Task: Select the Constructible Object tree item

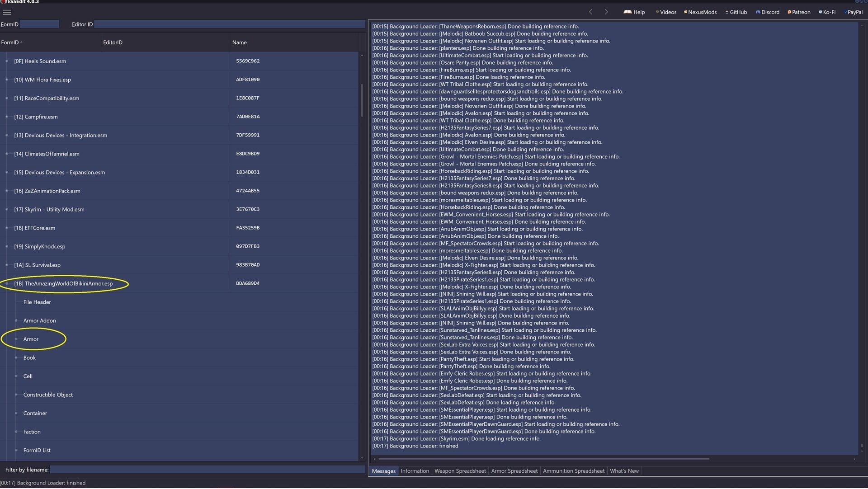Action: point(48,395)
